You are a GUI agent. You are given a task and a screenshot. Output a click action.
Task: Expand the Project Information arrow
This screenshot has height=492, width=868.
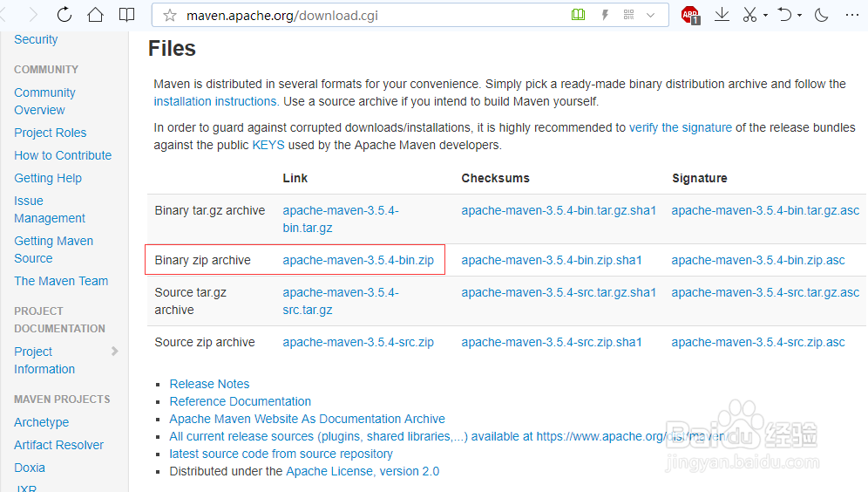pyautogui.click(x=114, y=352)
